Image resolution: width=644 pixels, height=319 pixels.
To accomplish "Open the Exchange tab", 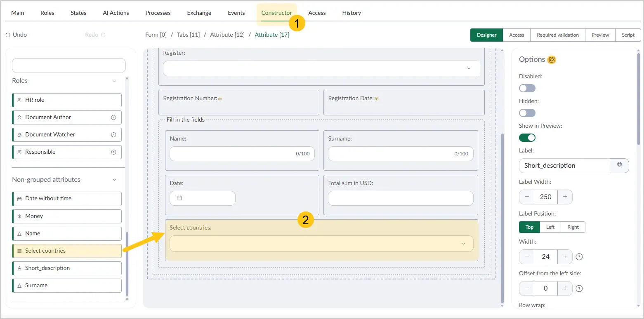I will pos(199,13).
